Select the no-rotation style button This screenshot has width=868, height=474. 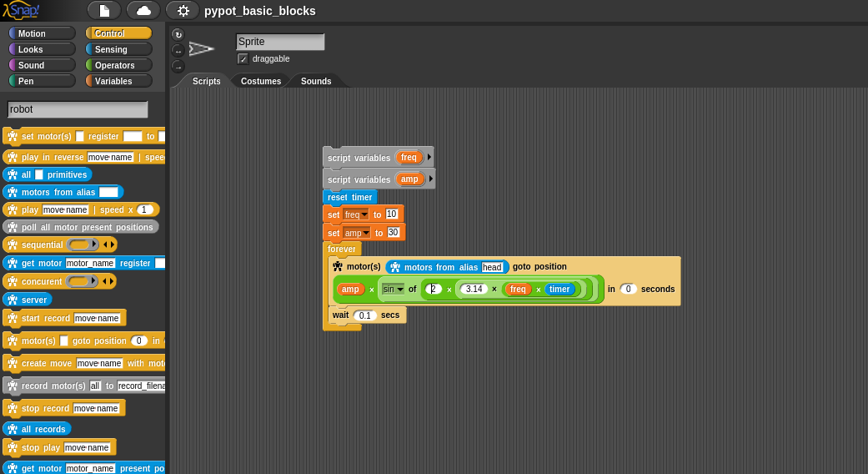tap(178, 66)
